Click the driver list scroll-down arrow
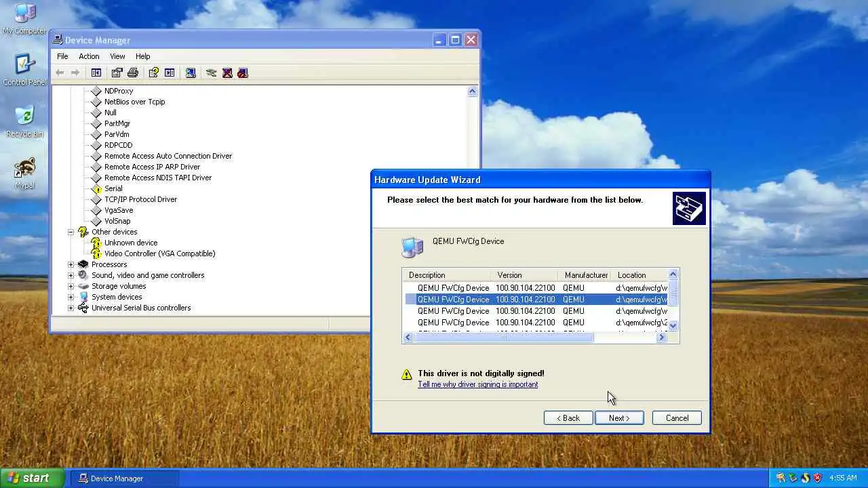The width and height of the screenshot is (868, 488). [x=673, y=326]
